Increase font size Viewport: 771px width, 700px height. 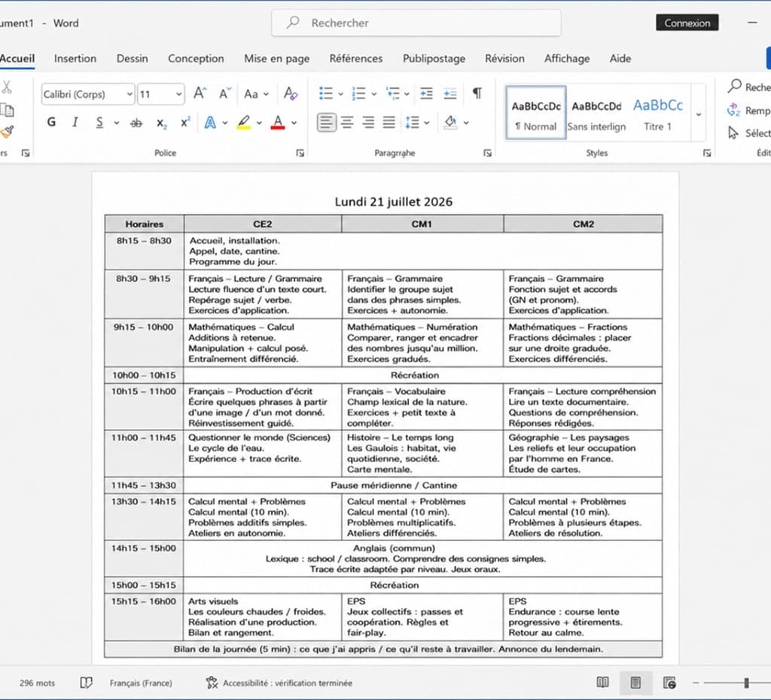pos(200,93)
